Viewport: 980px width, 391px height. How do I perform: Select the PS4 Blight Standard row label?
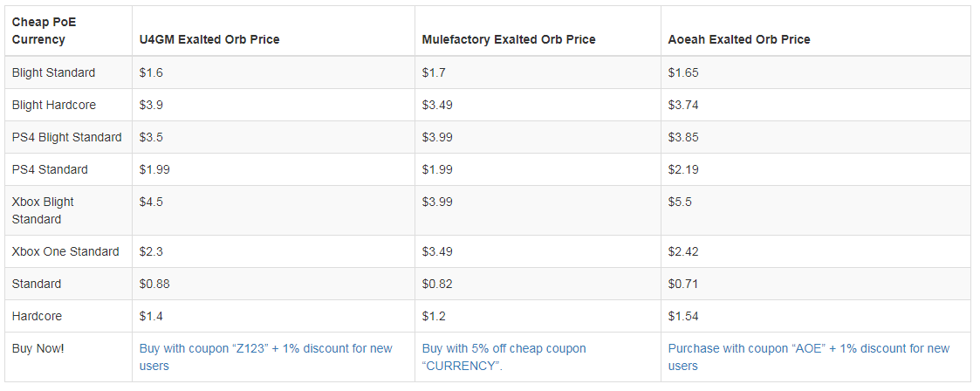[67, 137]
